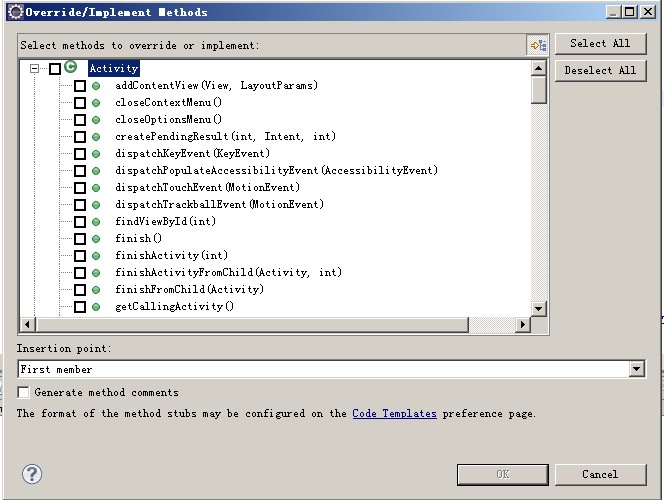Check the addContentView method checkbox

coord(80,86)
